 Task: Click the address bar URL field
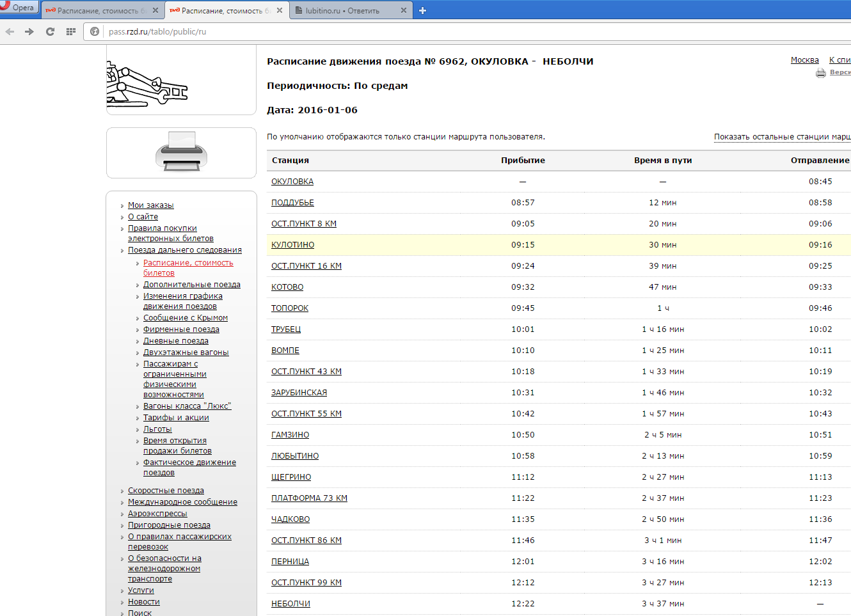point(384,31)
